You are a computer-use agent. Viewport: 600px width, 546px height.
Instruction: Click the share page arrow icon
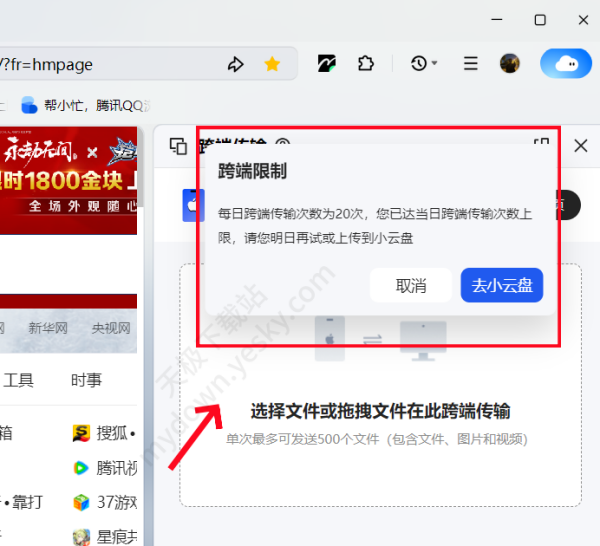coord(236,64)
